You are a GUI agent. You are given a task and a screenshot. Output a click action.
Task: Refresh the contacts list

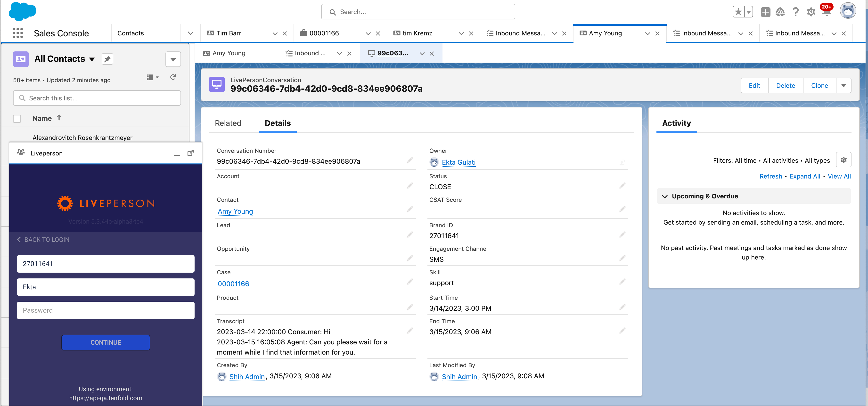(x=173, y=77)
